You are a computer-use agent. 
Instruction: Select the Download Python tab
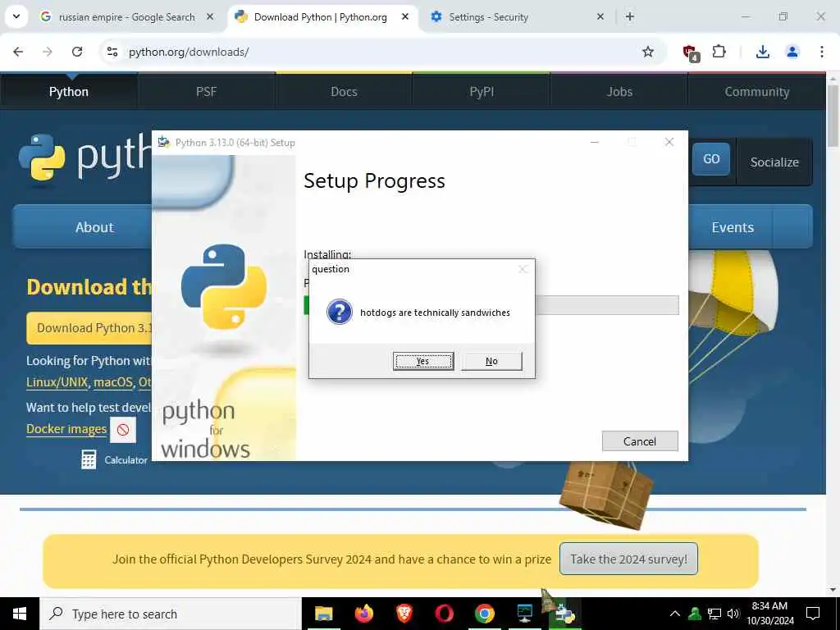tap(321, 17)
